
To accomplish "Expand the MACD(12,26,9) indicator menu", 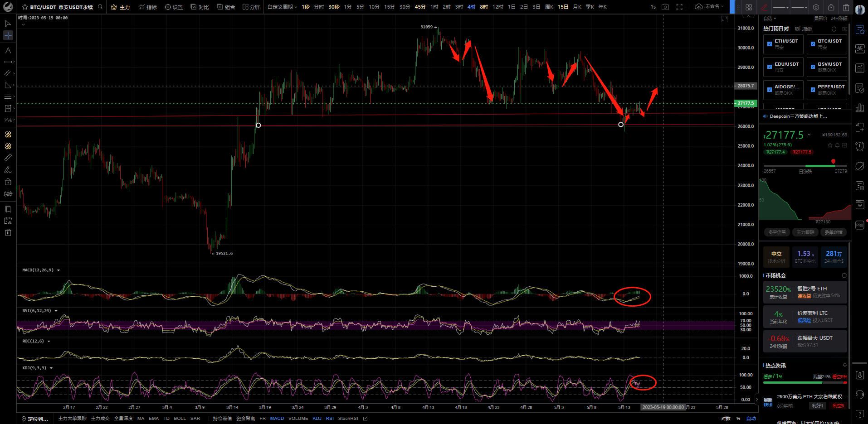I will pos(59,270).
